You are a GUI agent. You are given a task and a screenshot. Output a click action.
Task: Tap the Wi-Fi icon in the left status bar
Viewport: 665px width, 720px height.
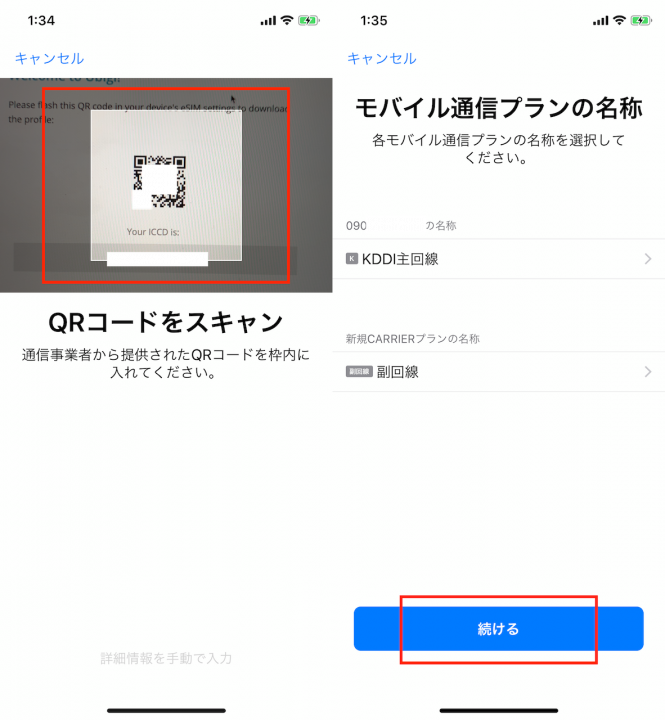click(x=287, y=20)
